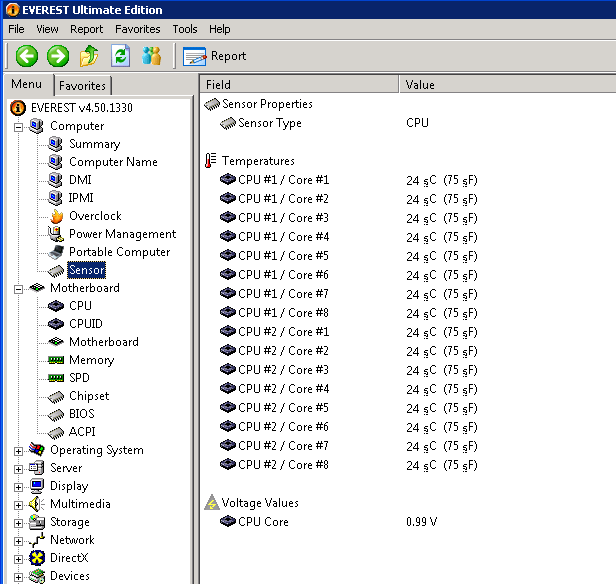Switch to the Favorites tab
Viewport: 616px width, 584px height.
coord(82,86)
